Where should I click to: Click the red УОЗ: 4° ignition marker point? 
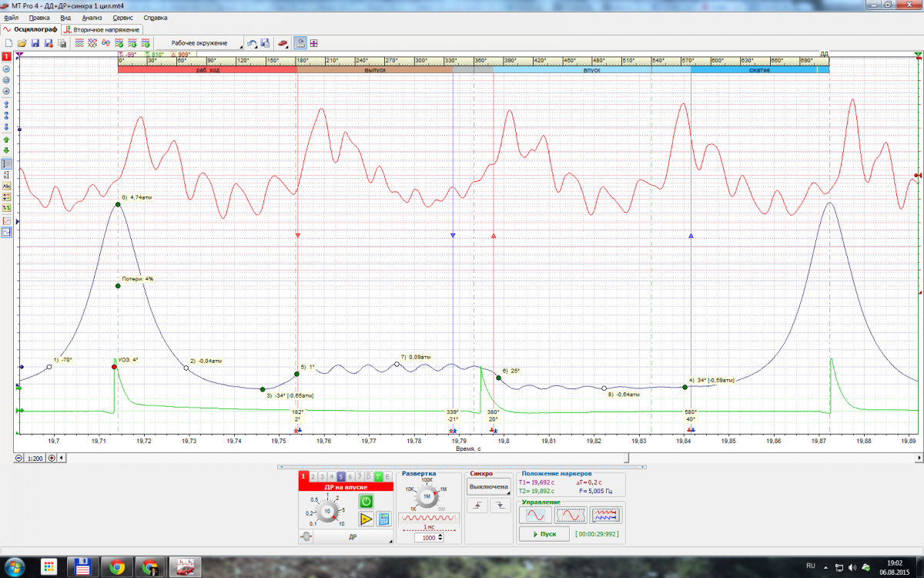click(115, 367)
